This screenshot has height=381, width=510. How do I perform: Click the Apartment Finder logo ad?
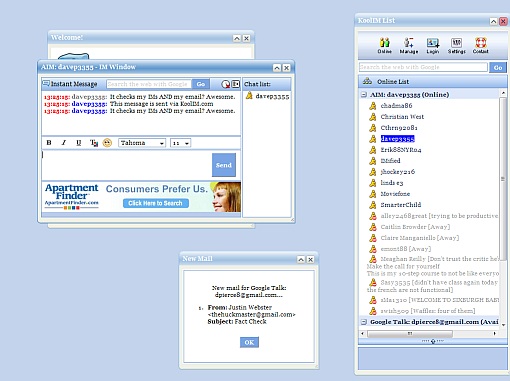click(72, 196)
